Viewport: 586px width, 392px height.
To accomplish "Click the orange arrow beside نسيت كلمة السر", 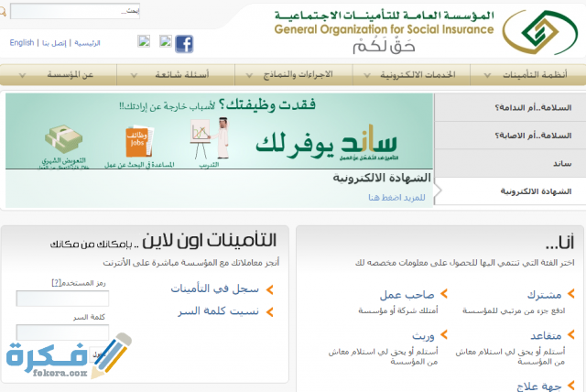I will coord(270,312).
